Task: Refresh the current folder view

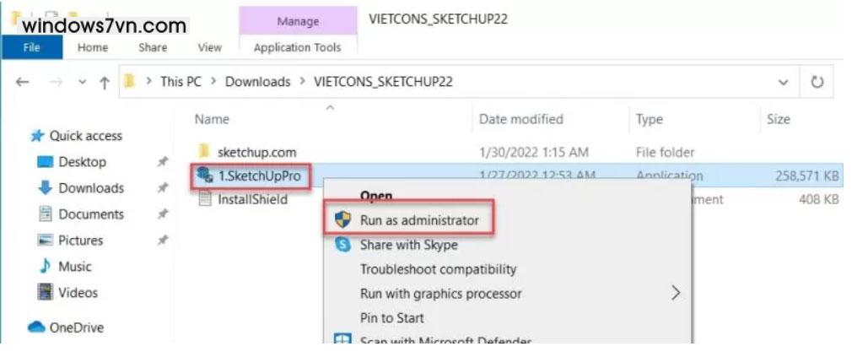Action: tap(817, 83)
